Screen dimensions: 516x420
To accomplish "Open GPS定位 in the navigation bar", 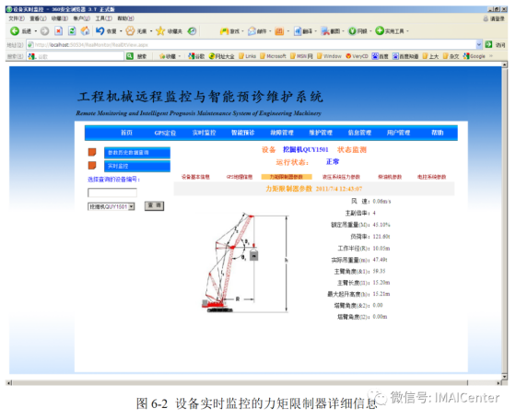I will [165, 133].
